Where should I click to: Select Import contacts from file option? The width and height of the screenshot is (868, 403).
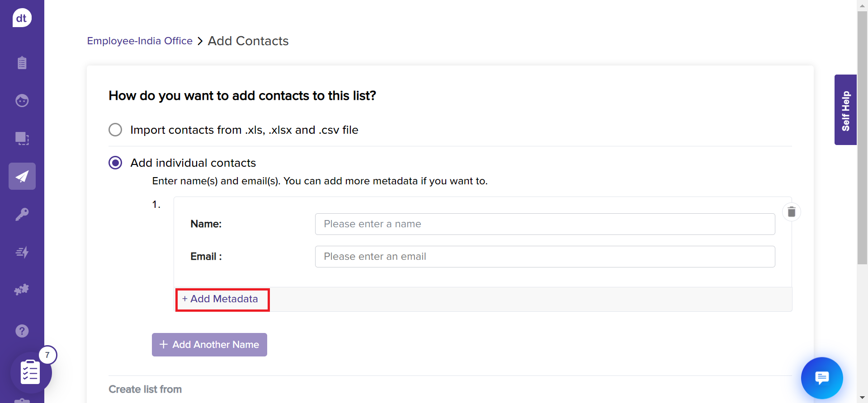(115, 130)
